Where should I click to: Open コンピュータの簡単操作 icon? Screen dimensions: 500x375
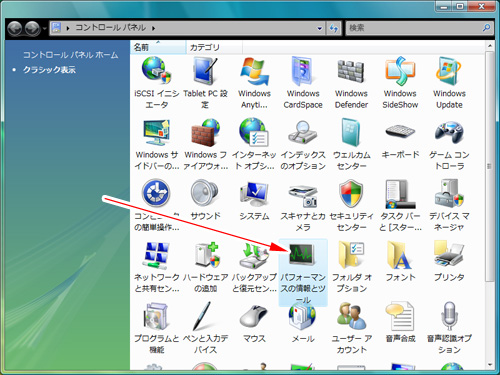pos(156,193)
